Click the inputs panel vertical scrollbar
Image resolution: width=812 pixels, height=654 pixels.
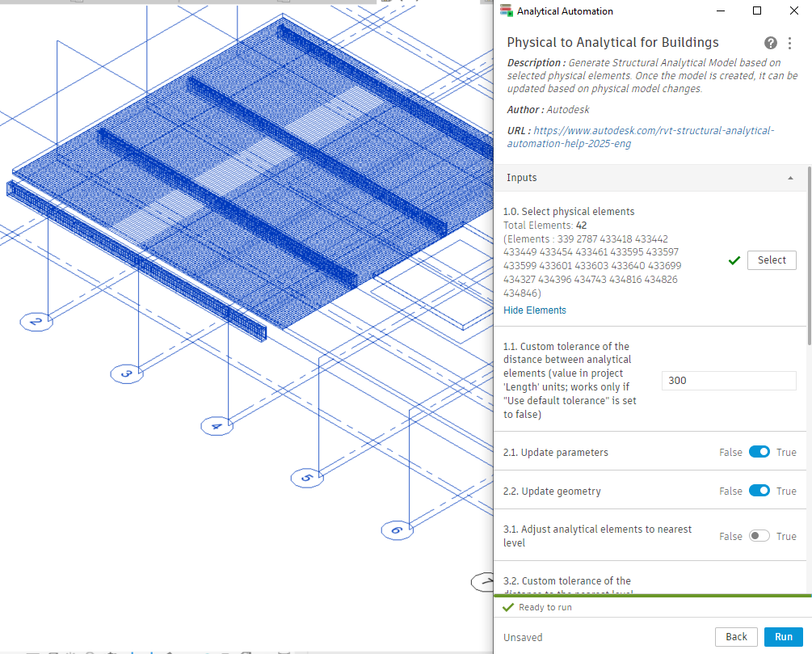pos(809,255)
